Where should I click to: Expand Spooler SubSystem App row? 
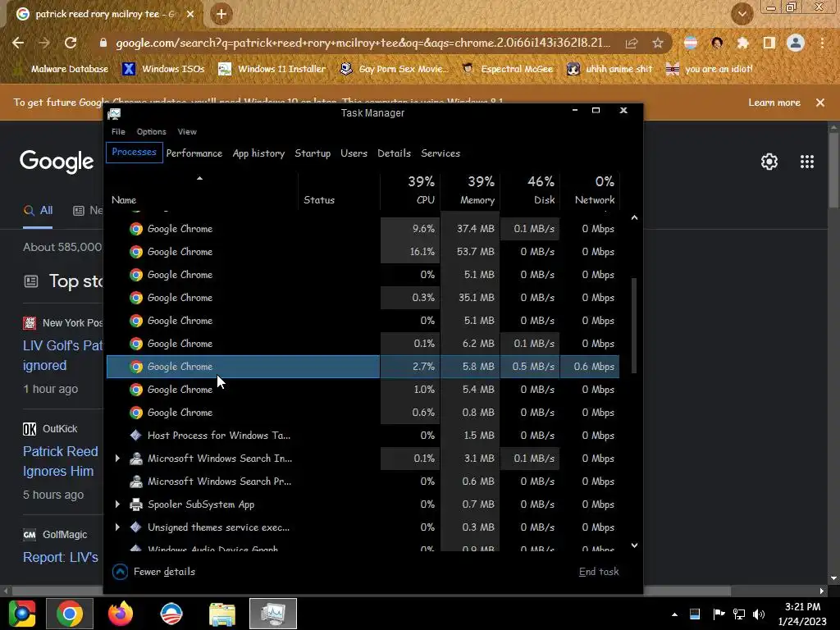point(117,504)
